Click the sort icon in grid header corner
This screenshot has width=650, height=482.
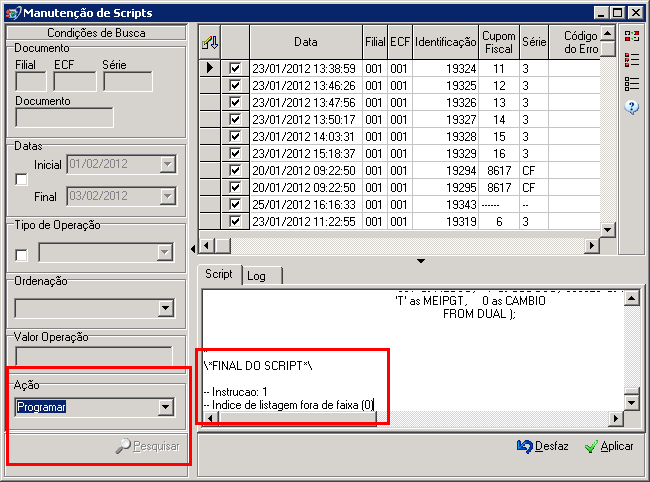(210, 42)
